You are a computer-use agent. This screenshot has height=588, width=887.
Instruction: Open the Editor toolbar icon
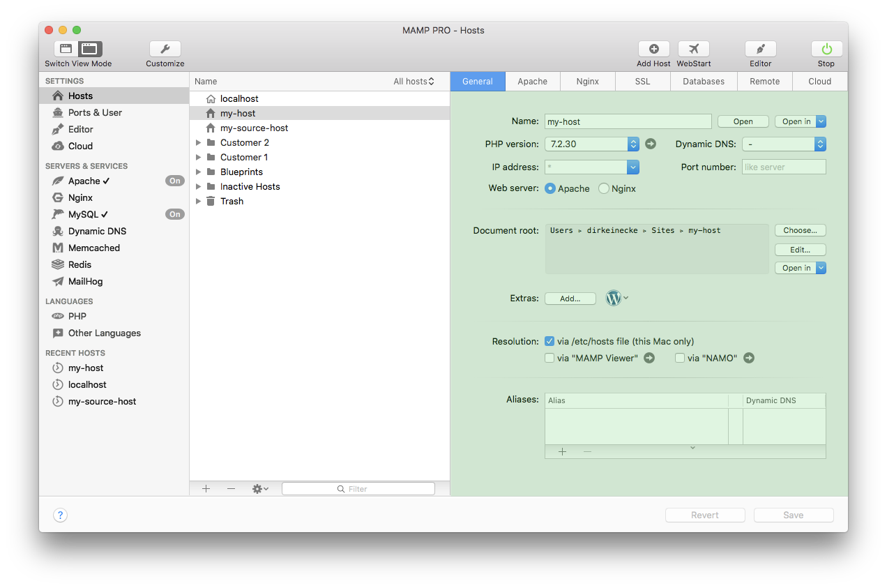pyautogui.click(x=760, y=49)
